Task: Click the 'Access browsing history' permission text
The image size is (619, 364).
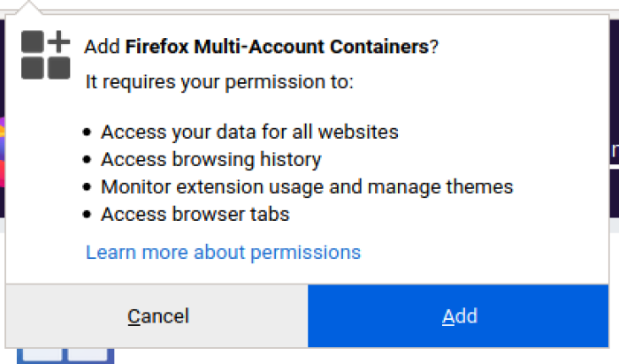Action: [x=210, y=160]
